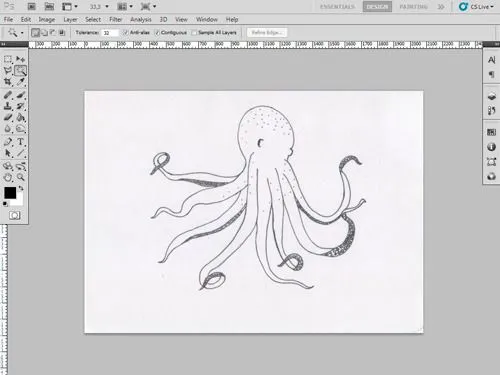Select the Magic Wand tool in toolbox
The image size is (500, 375).
coord(20,71)
